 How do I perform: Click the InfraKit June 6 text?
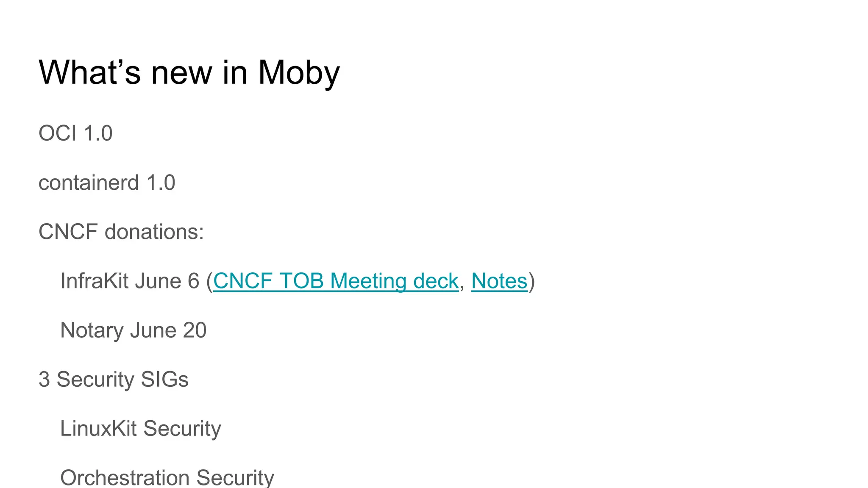point(130,281)
